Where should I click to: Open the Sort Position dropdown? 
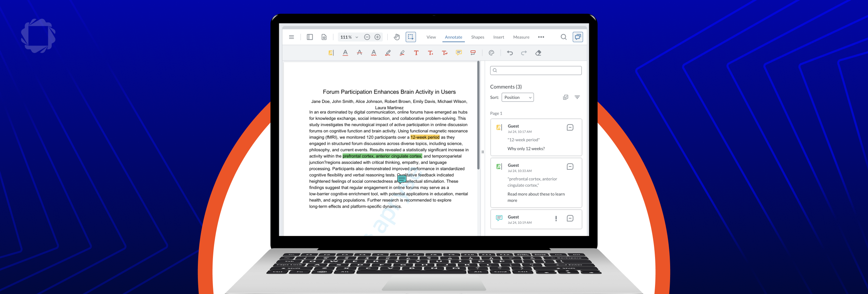coord(517,97)
